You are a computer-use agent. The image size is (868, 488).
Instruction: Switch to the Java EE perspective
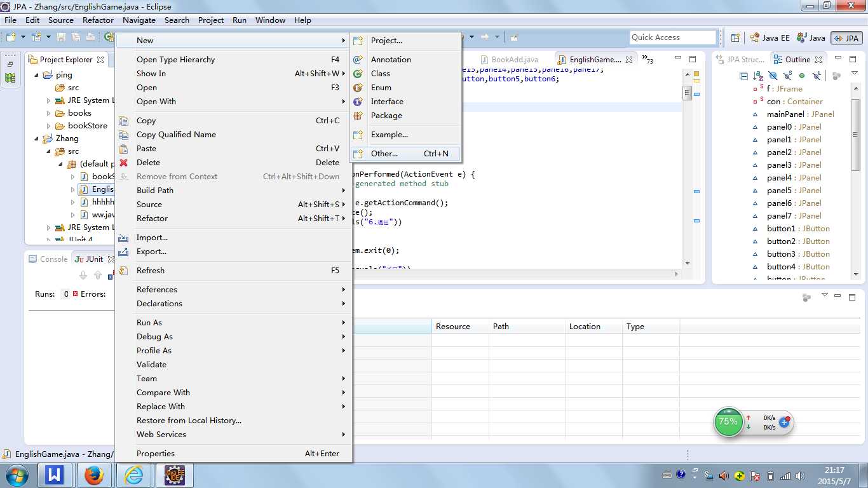click(770, 38)
